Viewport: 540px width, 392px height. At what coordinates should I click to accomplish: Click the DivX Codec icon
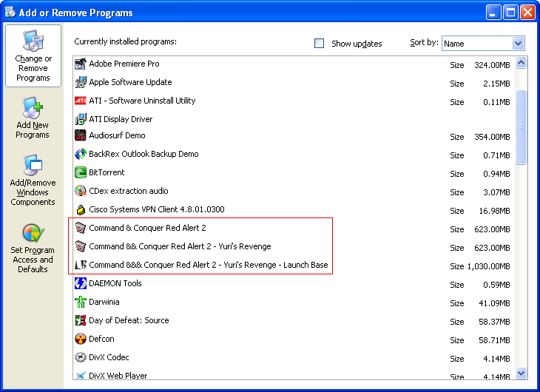[81, 358]
